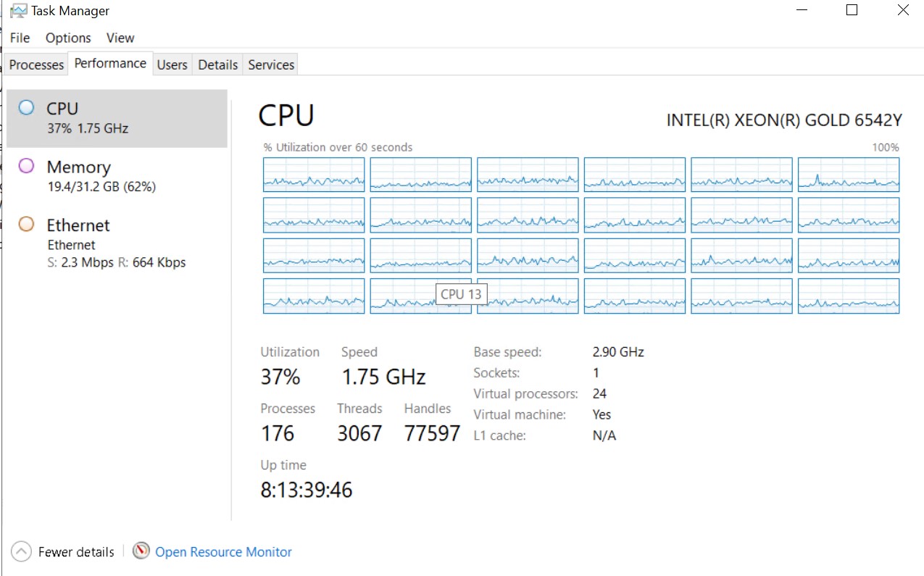Select the Memory gauge icon in the sidebar
Screen dimensions: 924x576
(x=27, y=166)
